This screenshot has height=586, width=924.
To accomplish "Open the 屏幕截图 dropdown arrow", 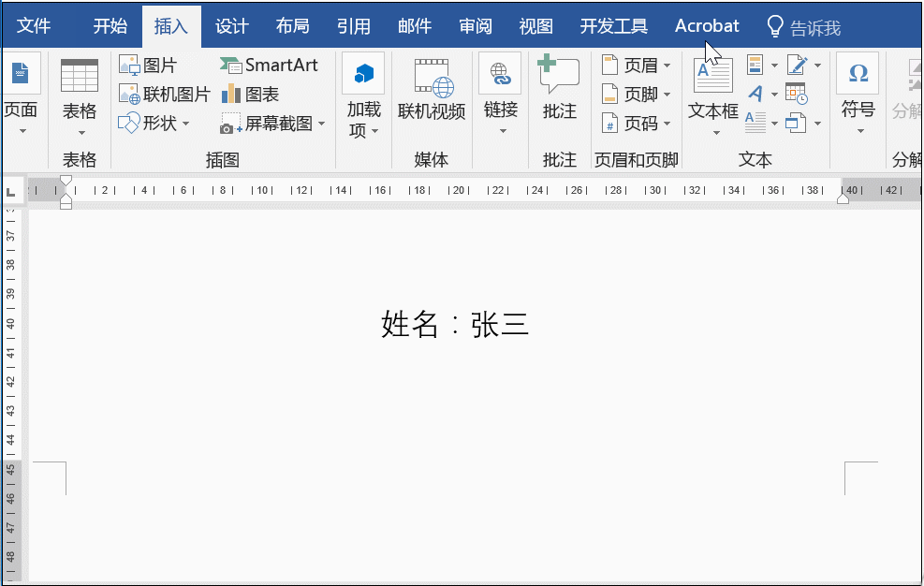I will pos(322,124).
